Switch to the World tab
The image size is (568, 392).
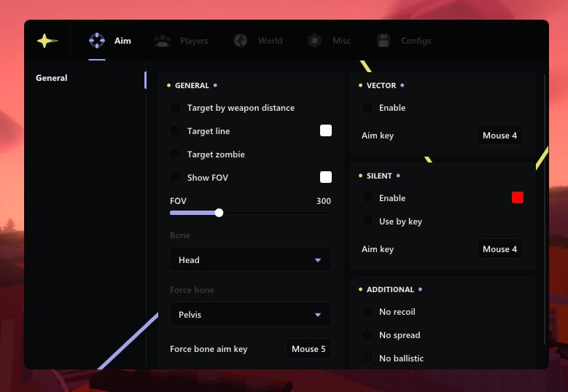(270, 41)
